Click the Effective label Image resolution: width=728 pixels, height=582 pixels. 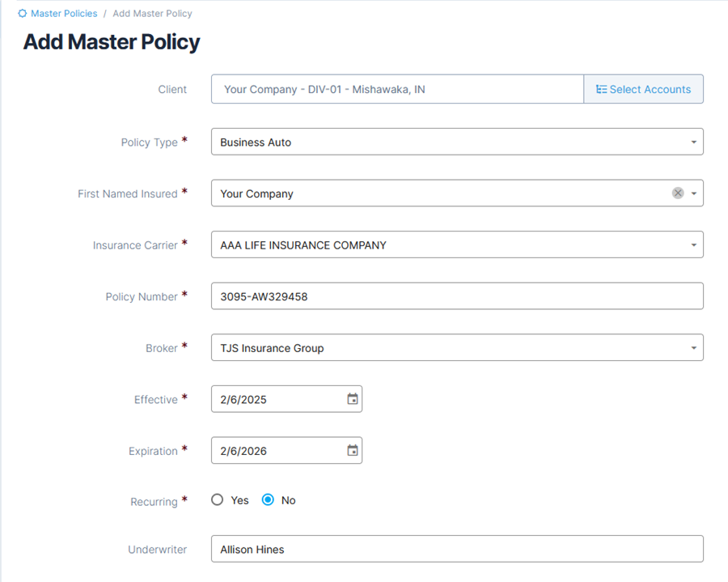[156, 399]
